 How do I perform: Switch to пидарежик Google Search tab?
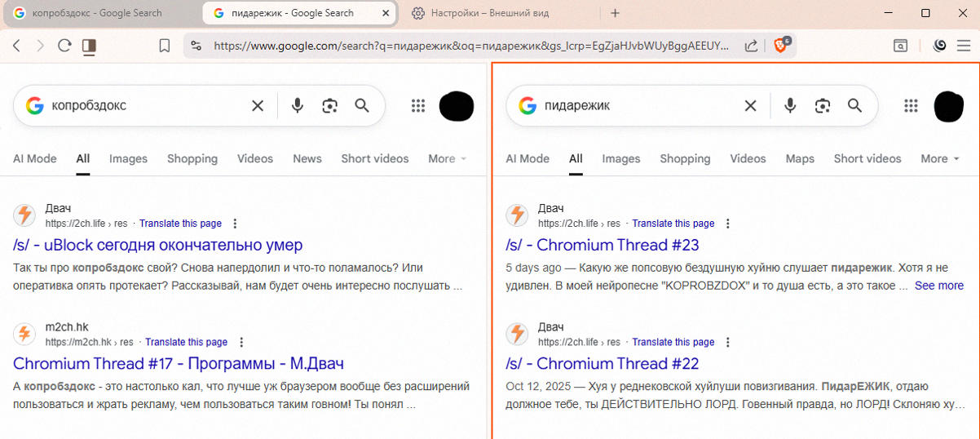pyautogui.click(x=300, y=13)
